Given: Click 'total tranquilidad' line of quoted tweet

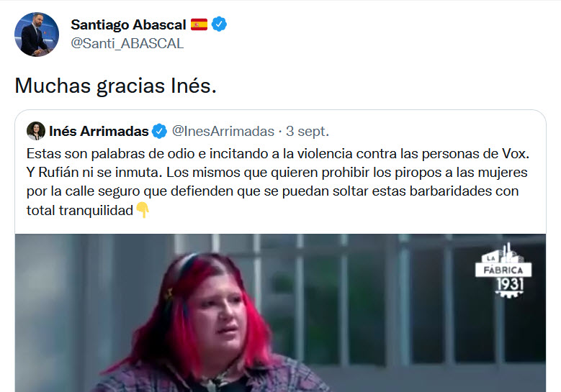Looking at the screenshot, I should [80, 211].
